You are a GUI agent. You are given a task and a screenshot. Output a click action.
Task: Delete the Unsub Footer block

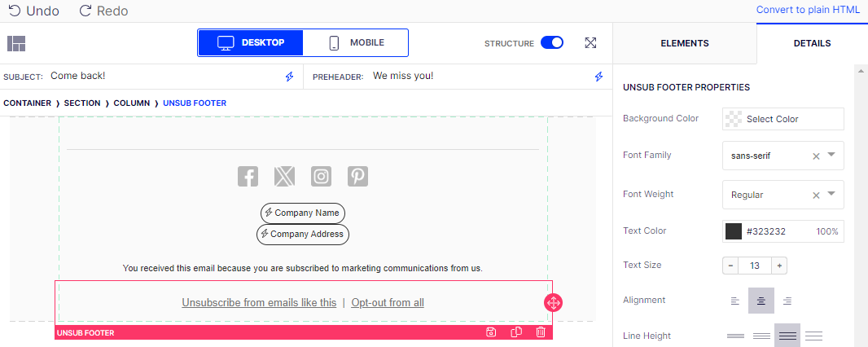coord(541,332)
